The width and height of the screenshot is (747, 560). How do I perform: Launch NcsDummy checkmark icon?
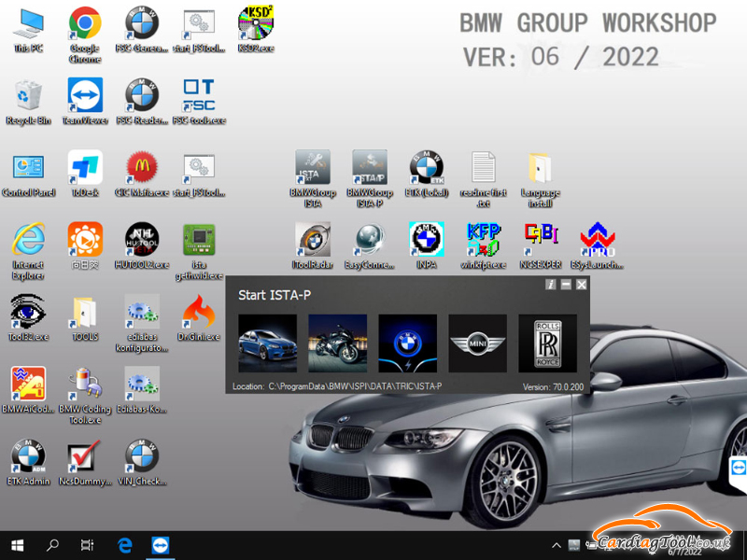point(85,463)
